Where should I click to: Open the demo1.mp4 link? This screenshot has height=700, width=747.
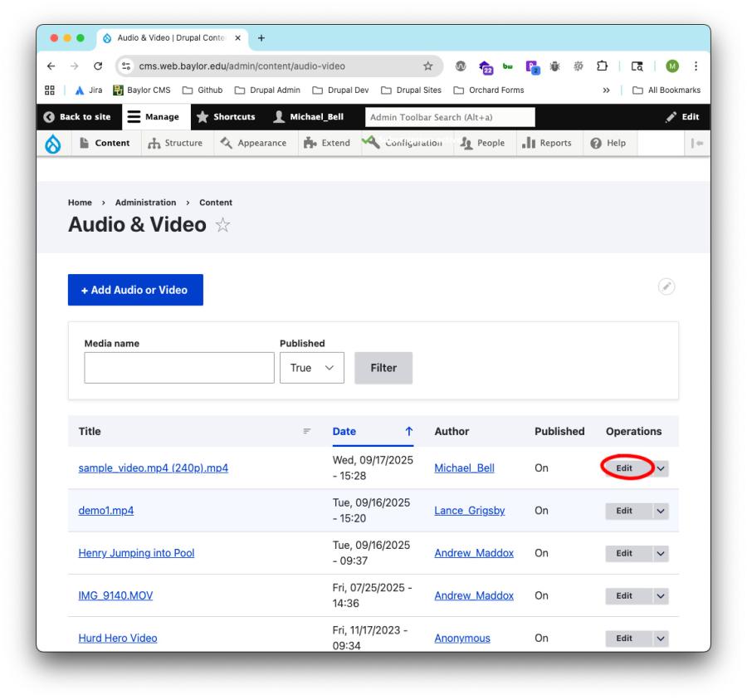pyautogui.click(x=105, y=511)
